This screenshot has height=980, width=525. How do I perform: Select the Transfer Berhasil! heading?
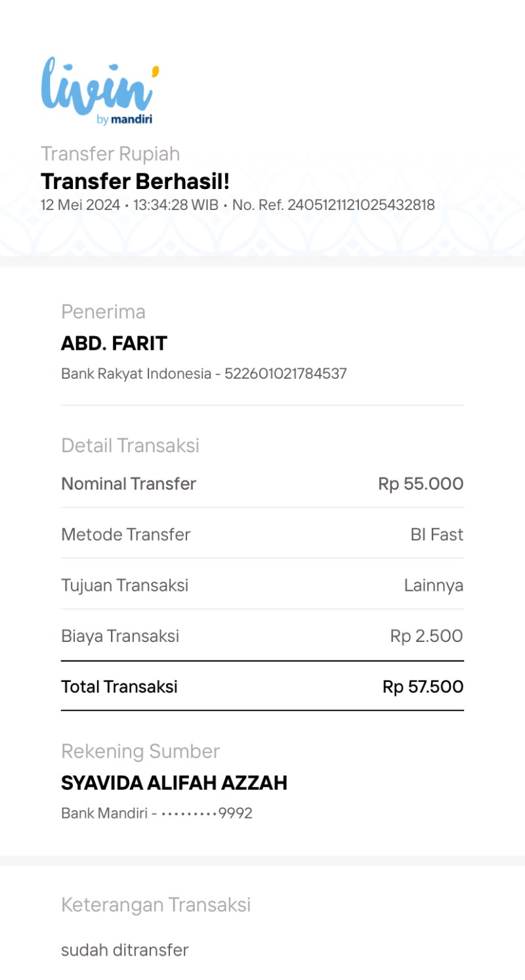(x=135, y=181)
